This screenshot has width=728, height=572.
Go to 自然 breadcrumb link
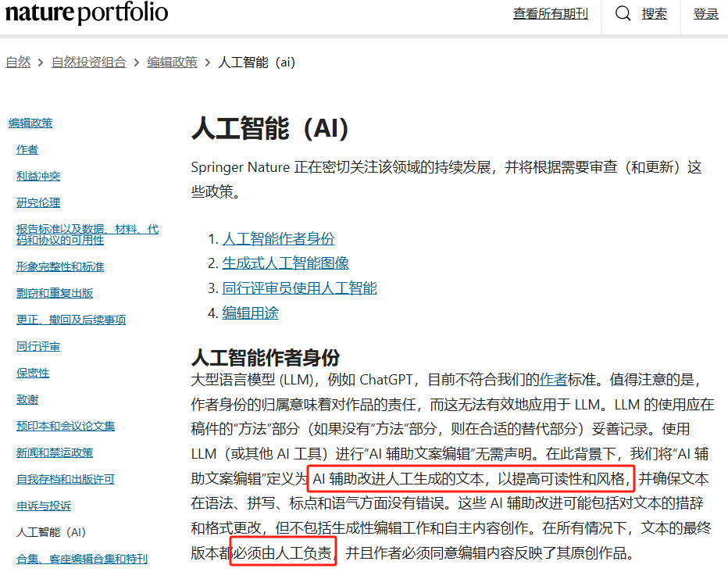point(18,63)
